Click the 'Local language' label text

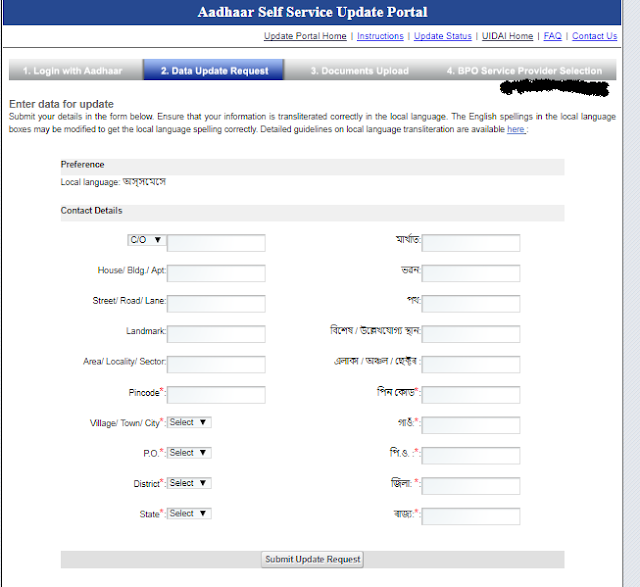point(90,182)
